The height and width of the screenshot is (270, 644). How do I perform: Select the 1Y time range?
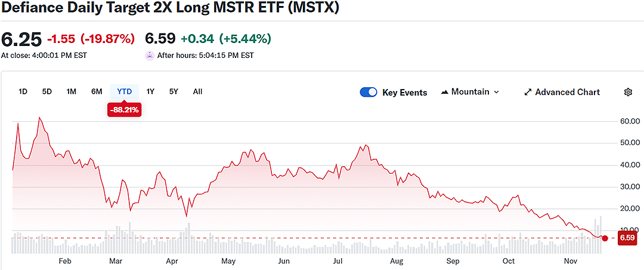point(150,92)
